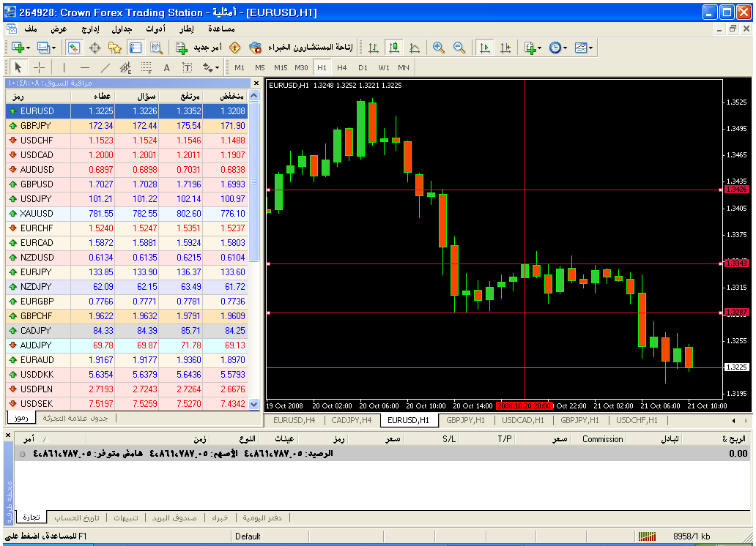This screenshot has height=546, width=756.
Task: Open the ملف (File) menu
Action: pyautogui.click(x=31, y=29)
